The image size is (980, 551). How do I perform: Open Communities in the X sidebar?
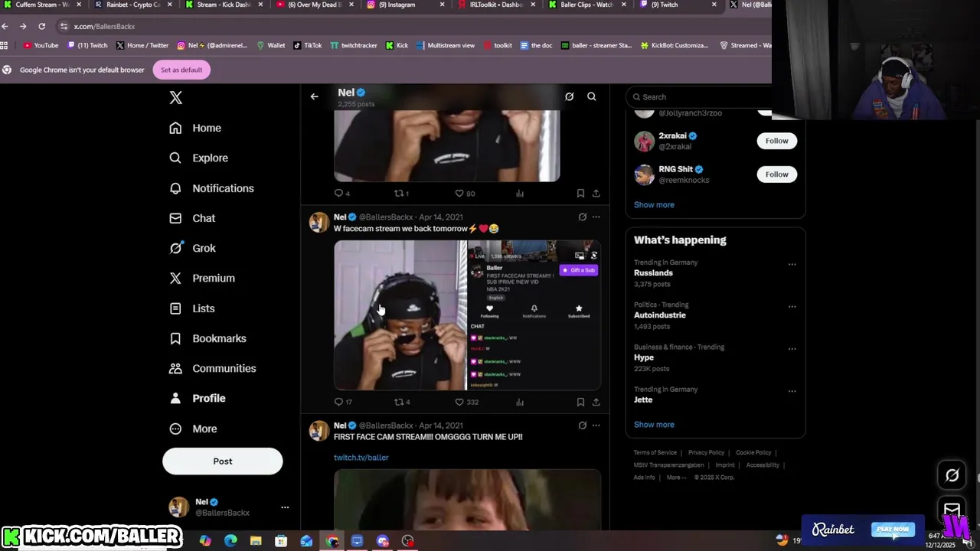(x=213, y=368)
